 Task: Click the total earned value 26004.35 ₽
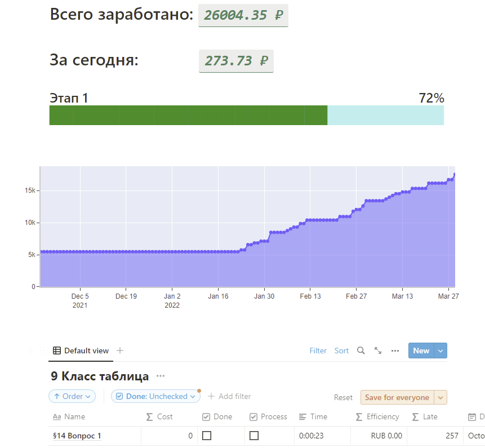click(x=243, y=15)
